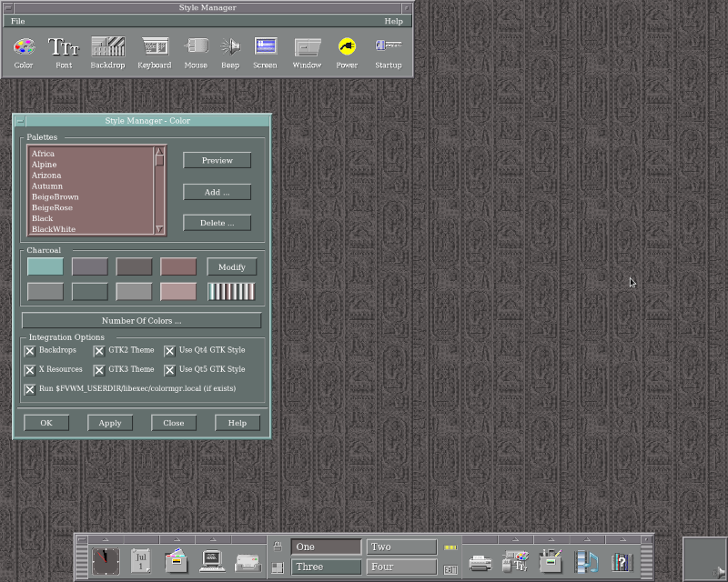Toggle the Run colormgr.local checkbox
Viewport: 728px width, 582px height.
pyautogui.click(x=30, y=389)
